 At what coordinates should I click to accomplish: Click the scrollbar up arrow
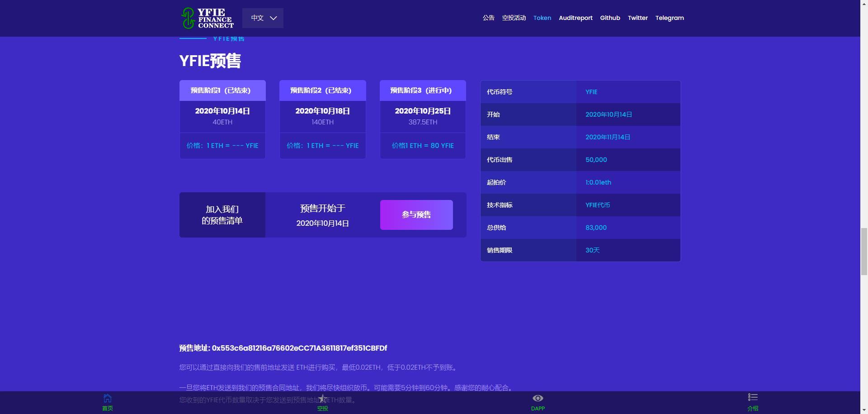[x=864, y=4]
